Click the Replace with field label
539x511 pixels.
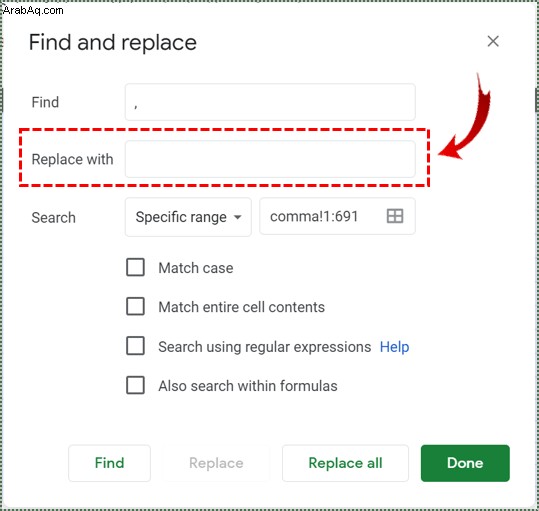72,159
